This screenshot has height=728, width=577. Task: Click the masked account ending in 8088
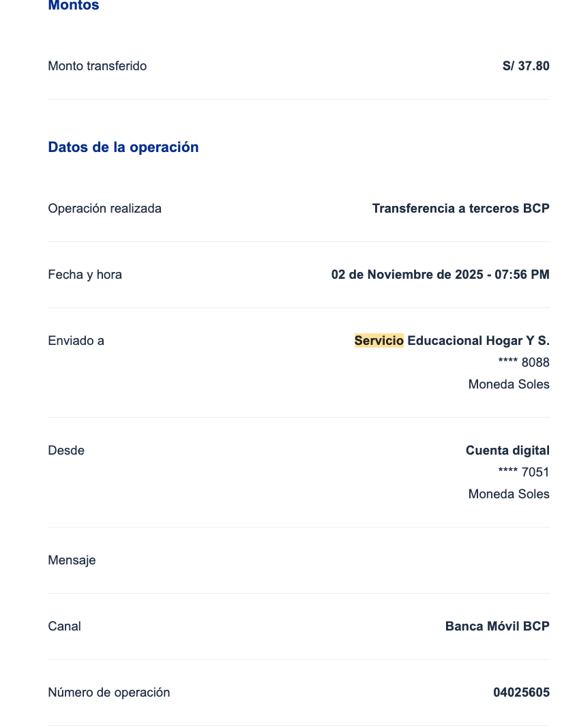[x=524, y=363]
